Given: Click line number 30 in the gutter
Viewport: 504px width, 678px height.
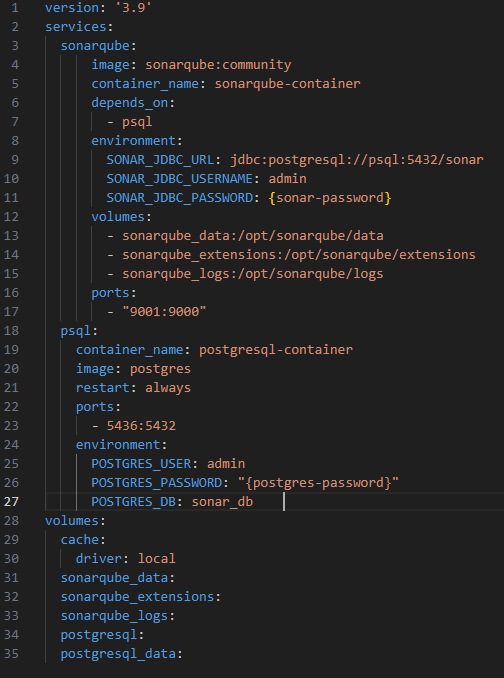Looking at the screenshot, I should click(x=11, y=559).
